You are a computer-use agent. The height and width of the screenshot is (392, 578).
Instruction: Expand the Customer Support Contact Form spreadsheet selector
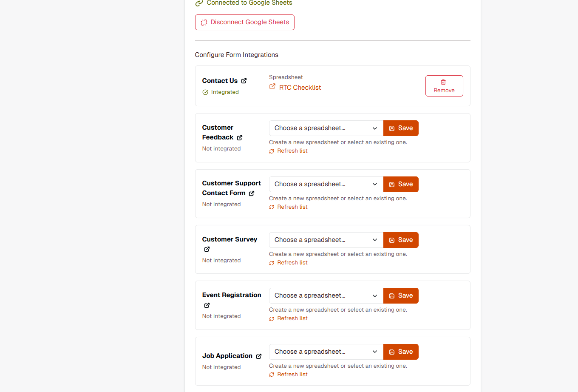tap(326, 184)
